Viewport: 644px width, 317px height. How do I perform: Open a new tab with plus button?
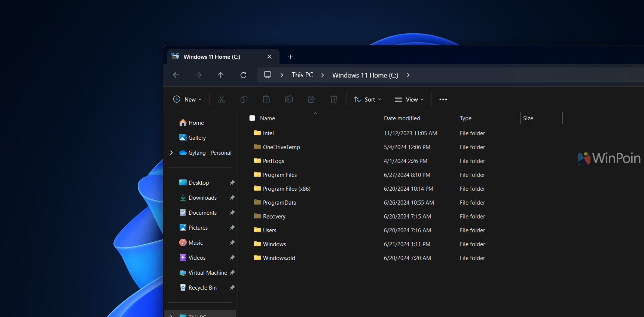290,57
